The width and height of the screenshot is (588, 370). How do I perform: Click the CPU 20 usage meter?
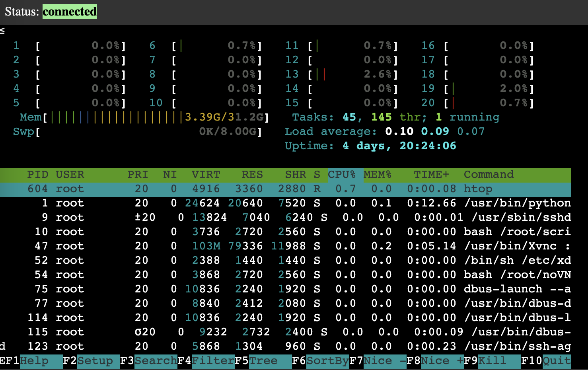coord(478,103)
